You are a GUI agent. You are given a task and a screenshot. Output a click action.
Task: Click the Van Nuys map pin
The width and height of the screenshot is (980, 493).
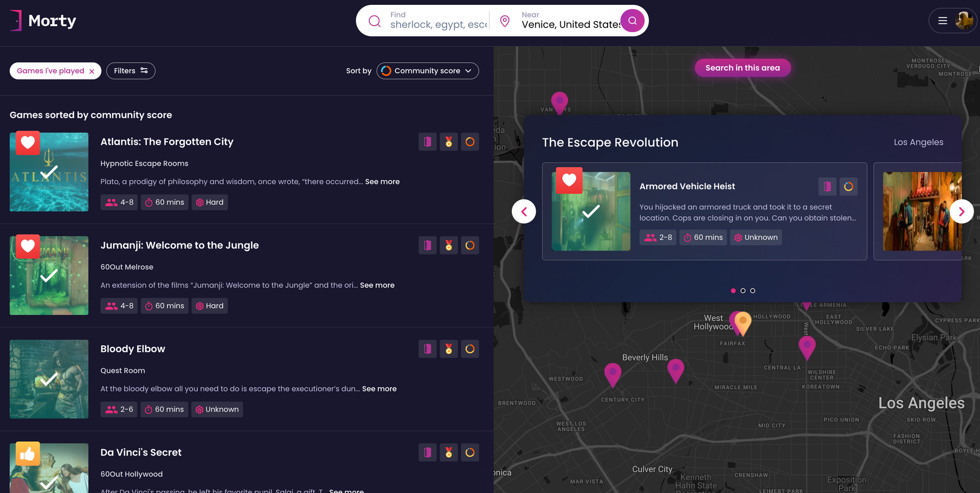tap(560, 102)
